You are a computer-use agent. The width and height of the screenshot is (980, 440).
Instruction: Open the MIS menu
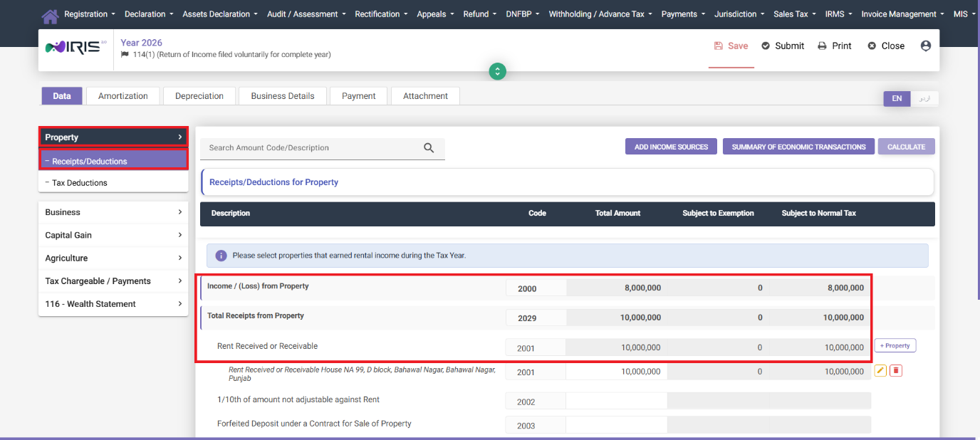tap(964, 14)
